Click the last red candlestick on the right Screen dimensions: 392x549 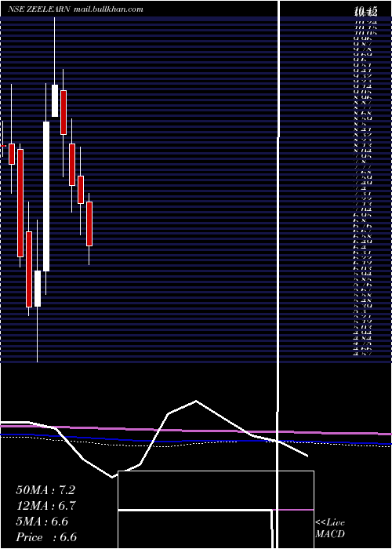[x=89, y=224]
